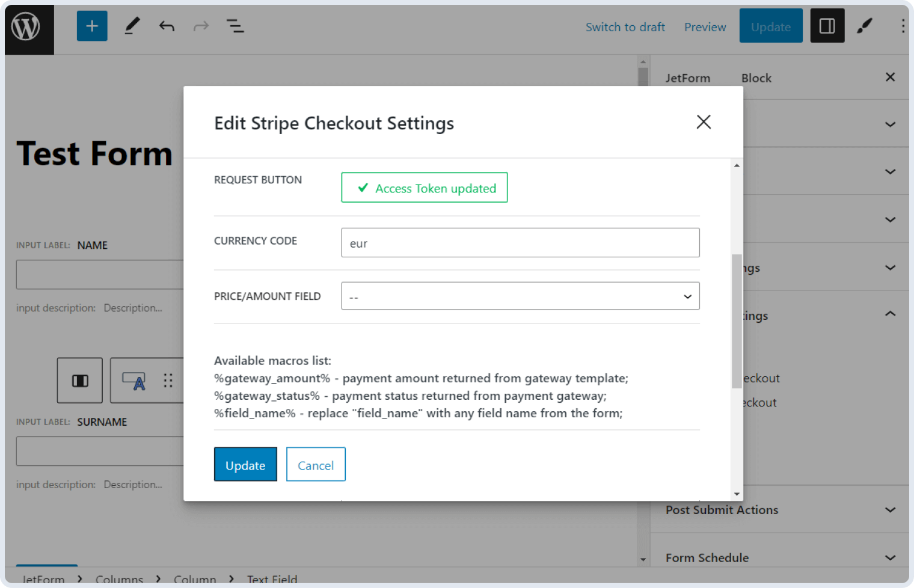This screenshot has height=588, width=914.
Task: Click the Switch to draft link
Action: coord(625,26)
